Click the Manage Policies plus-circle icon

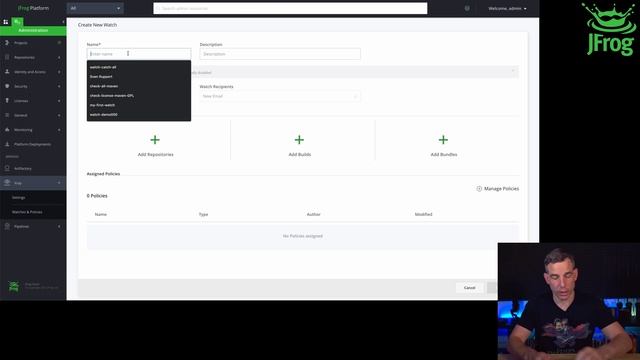(x=479, y=189)
